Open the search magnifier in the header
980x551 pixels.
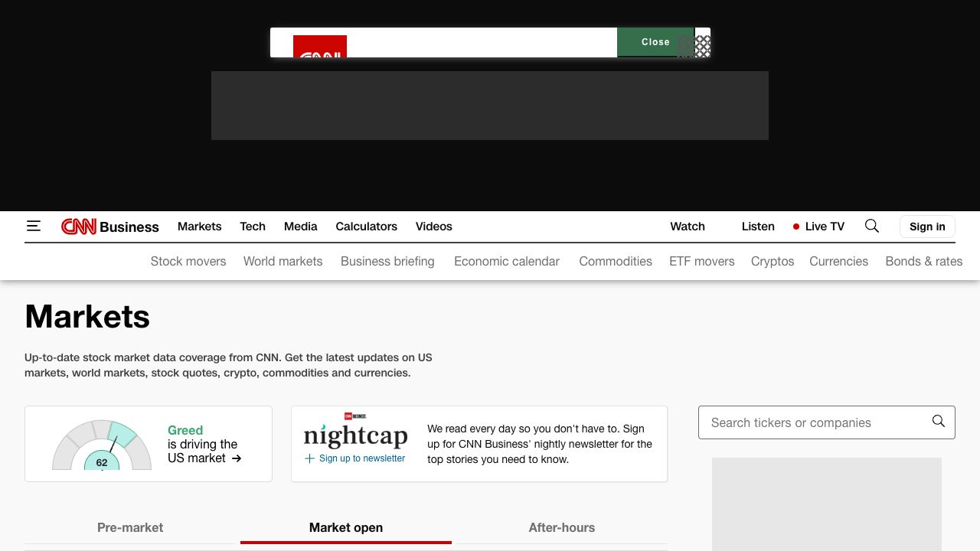point(871,226)
